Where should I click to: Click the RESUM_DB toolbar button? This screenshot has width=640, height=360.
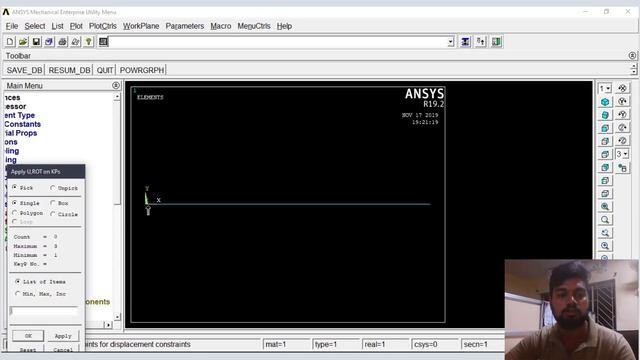(x=69, y=70)
